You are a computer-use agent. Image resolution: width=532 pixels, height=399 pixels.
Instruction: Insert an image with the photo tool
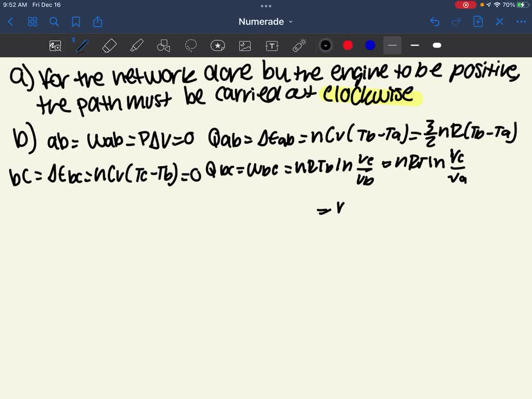(244, 45)
